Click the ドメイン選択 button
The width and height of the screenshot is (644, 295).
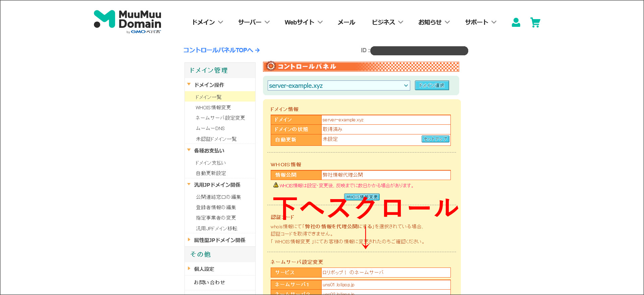tap(432, 85)
